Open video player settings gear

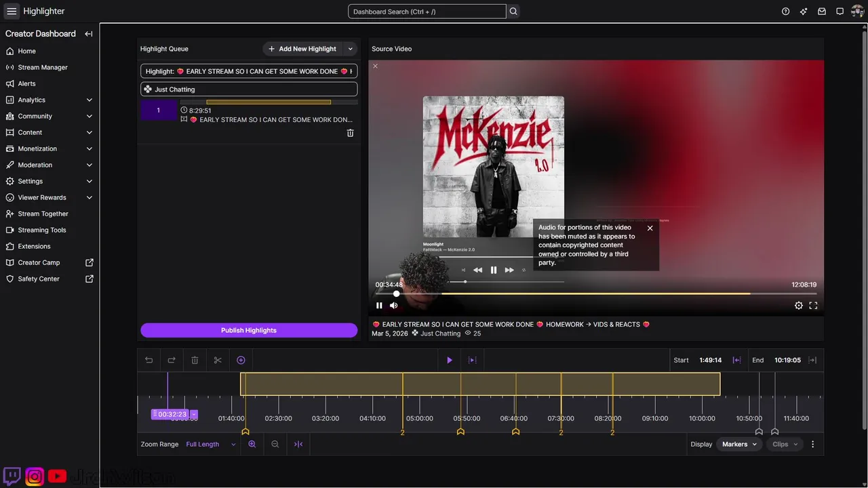pyautogui.click(x=799, y=306)
